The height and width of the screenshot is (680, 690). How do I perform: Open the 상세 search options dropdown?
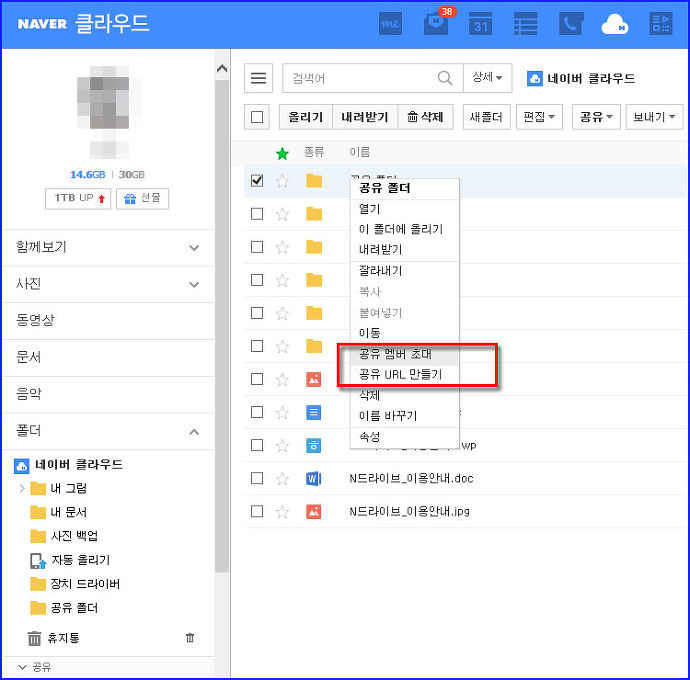click(488, 78)
